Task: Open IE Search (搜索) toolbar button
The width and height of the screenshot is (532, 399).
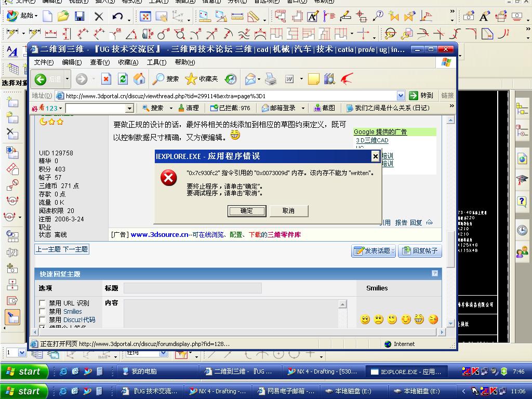Action: (x=165, y=79)
